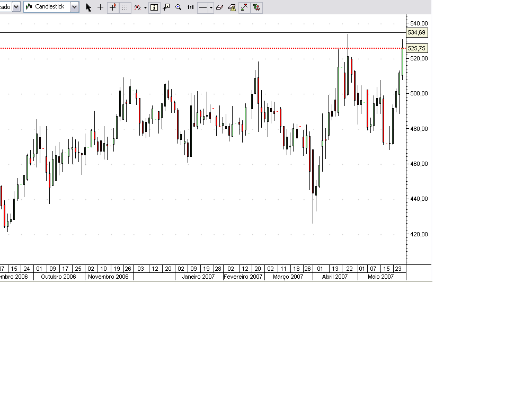Open the Candlestick chart type dropdown

pyautogui.click(x=74, y=6)
